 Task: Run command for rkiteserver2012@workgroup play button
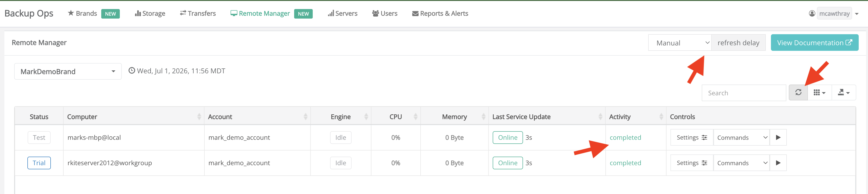[x=778, y=163]
